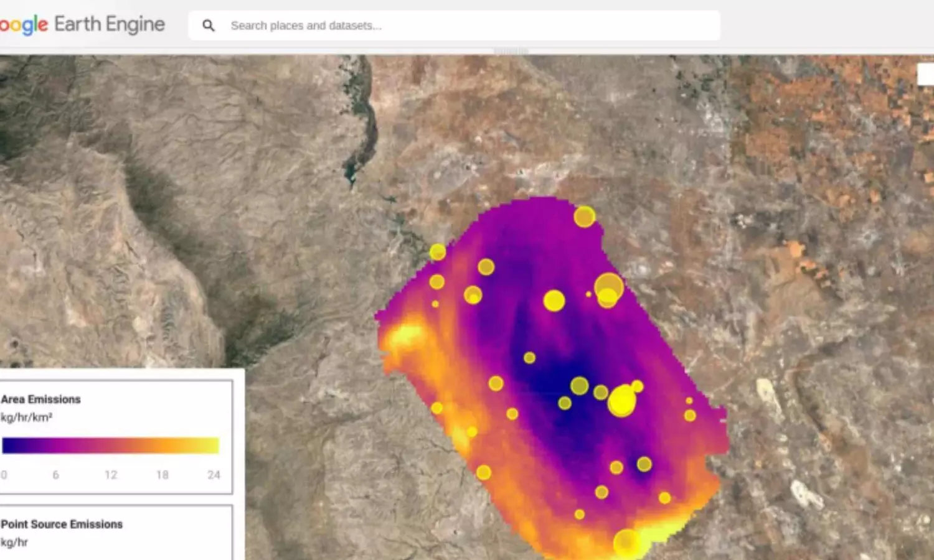Inspect the olive marker inside the dark blue zone
Image resolution: width=934 pixels, height=560 pixels.
coord(579,386)
